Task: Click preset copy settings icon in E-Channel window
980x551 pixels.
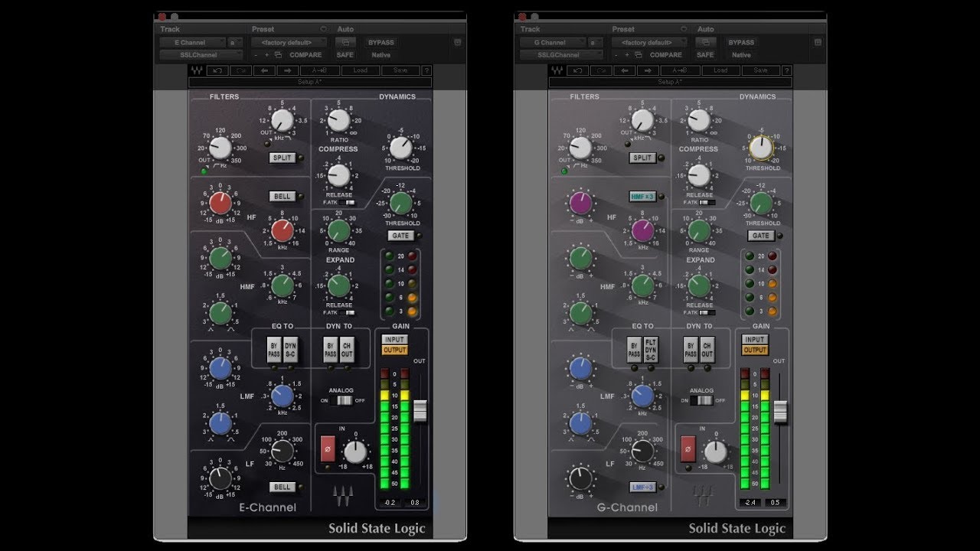Action: pos(278,55)
